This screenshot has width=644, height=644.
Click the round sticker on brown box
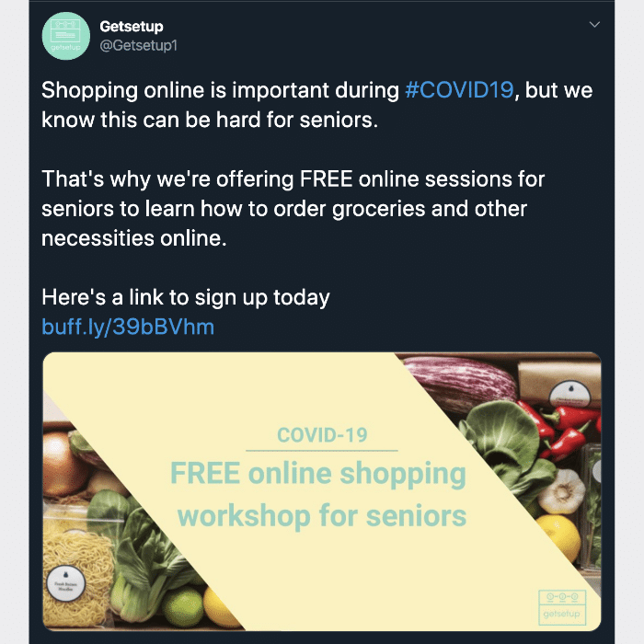[570, 393]
